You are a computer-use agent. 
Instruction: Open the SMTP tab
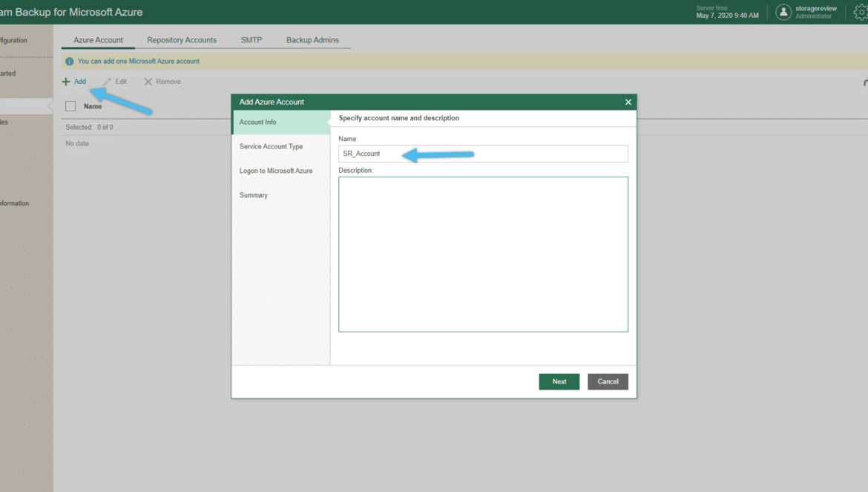point(251,40)
